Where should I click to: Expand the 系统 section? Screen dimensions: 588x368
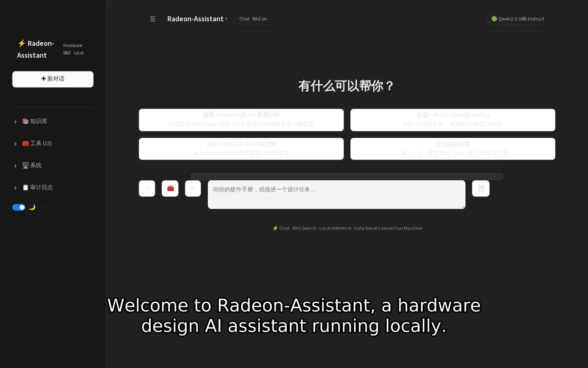53,166
